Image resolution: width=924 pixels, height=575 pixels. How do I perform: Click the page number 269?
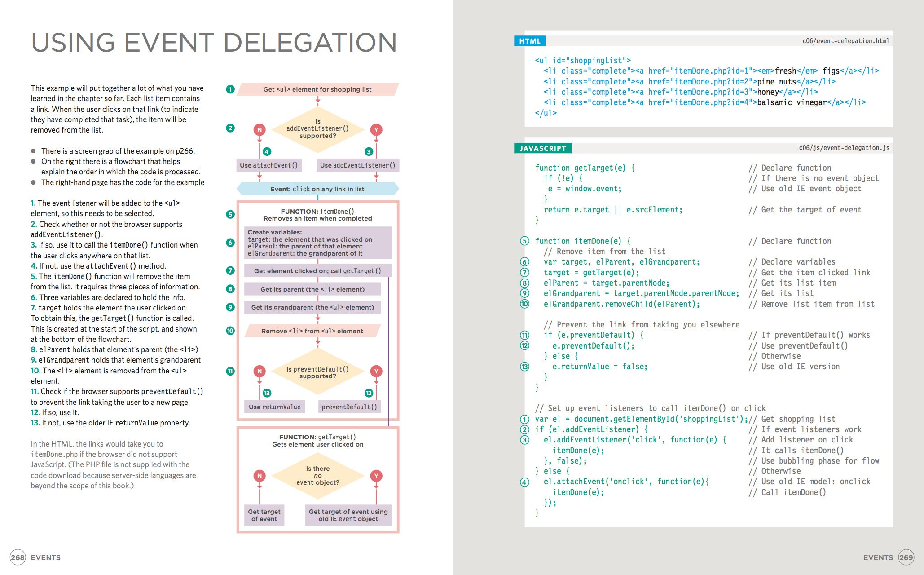pyautogui.click(x=906, y=557)
